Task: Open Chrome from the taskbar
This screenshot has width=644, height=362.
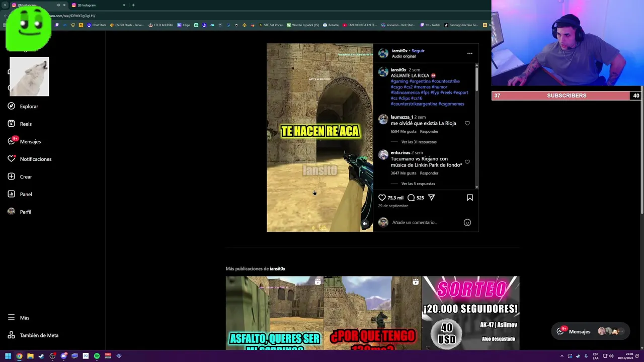Action: (x=19, y=356)
